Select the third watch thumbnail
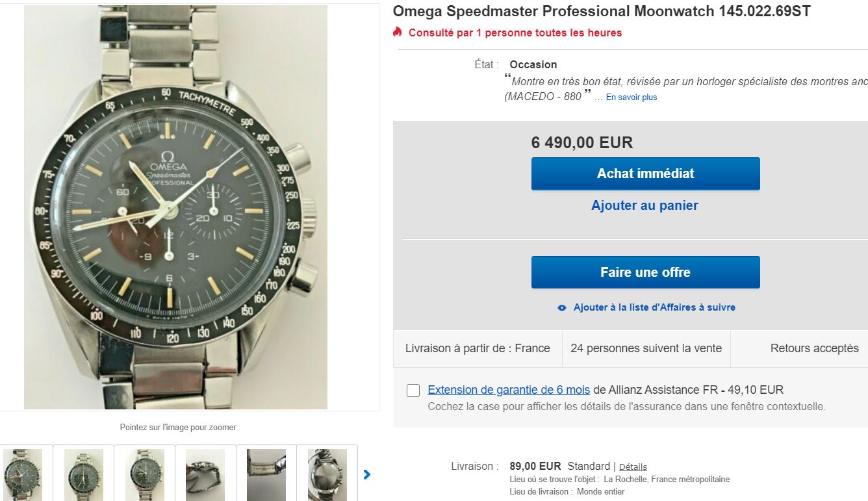This screenshot has width=868, height=501. 144,473
